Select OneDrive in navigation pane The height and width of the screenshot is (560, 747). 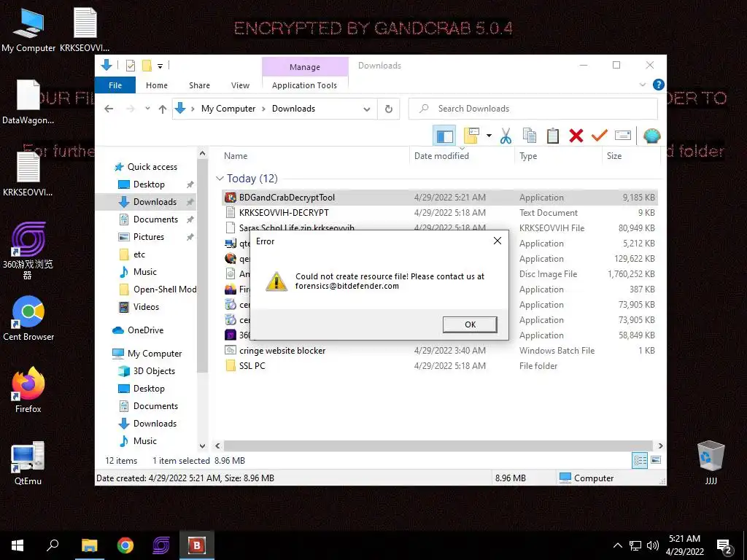coord(145,330)
